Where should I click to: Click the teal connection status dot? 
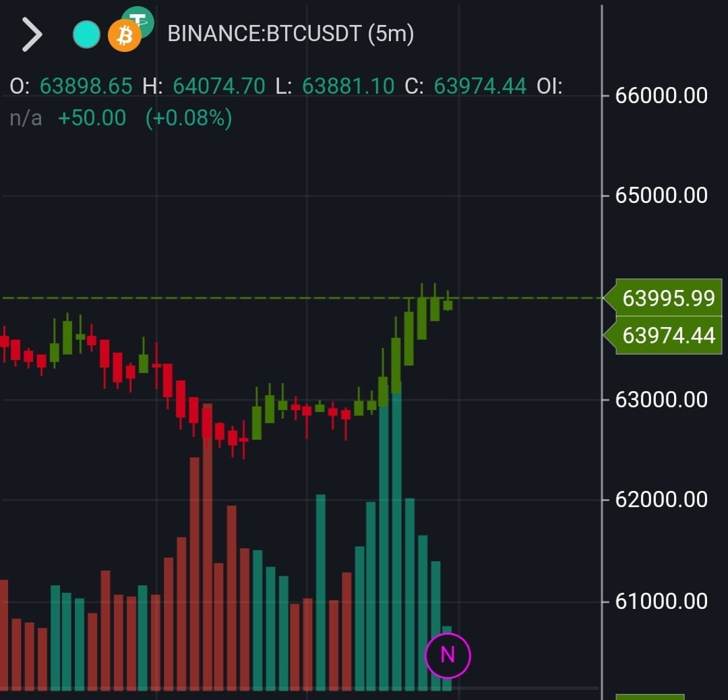(x=86, y=32)
